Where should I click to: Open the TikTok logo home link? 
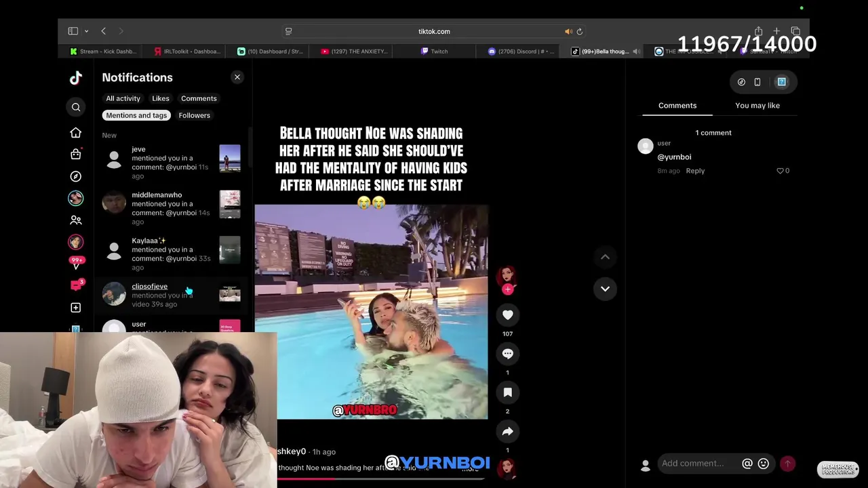pyautogui.click(x=76, y=78)
